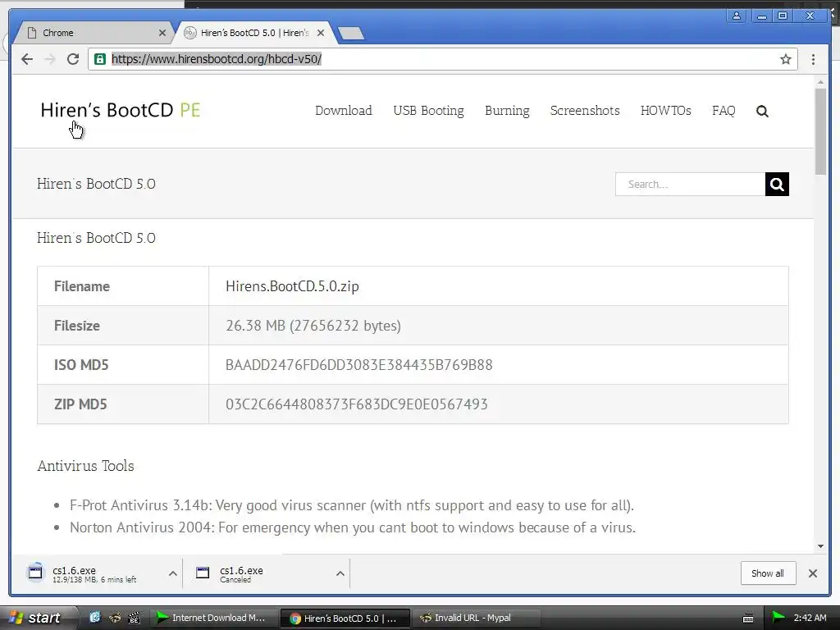The height and width of the screenshot is (630, 840).
Task: Click the ZIP MD5 hash value
Action: coord(357,404)
